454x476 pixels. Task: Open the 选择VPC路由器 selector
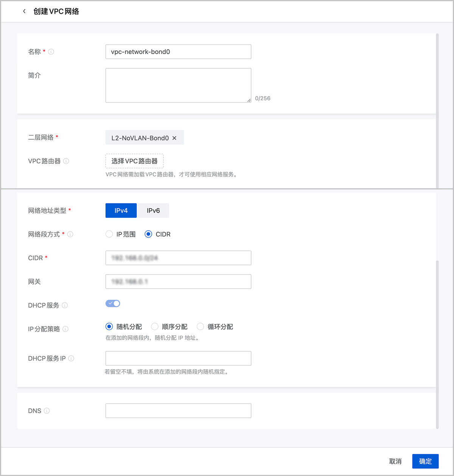pyautogui.click(x=134, y=161)
